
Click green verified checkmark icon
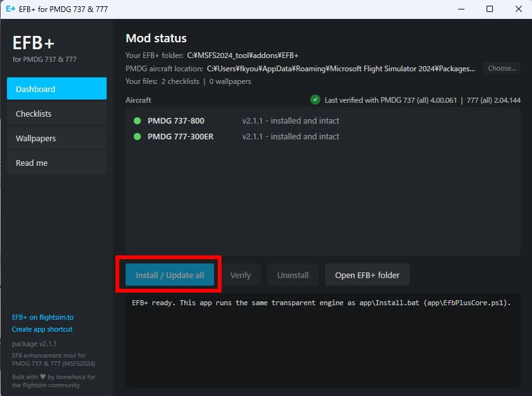point(315,100)
